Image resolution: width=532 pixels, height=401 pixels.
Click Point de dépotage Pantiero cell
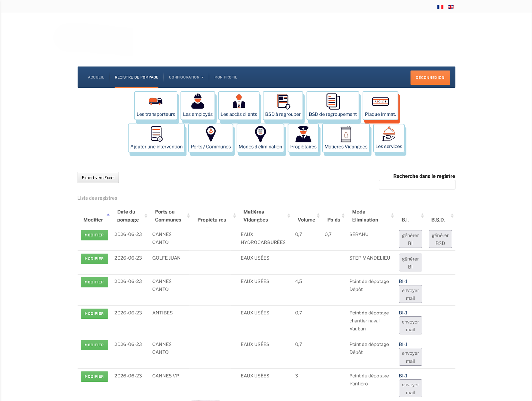(369, 380)
